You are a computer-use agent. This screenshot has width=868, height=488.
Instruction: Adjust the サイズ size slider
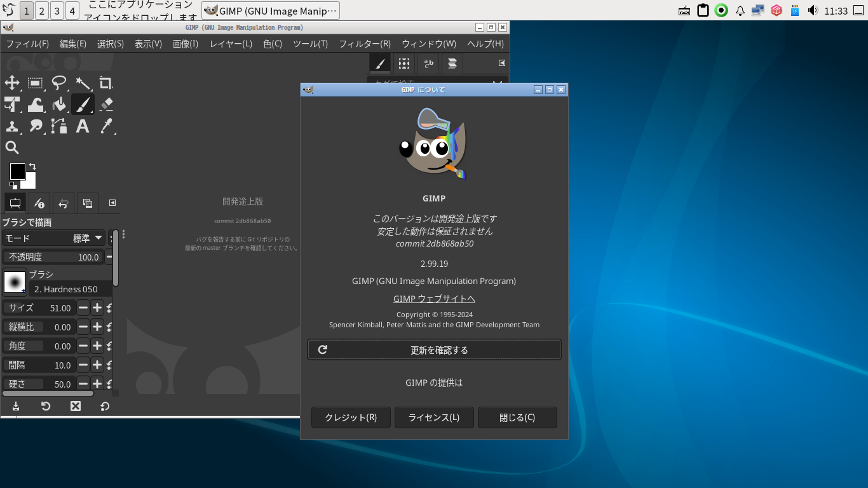coord(39,308)
